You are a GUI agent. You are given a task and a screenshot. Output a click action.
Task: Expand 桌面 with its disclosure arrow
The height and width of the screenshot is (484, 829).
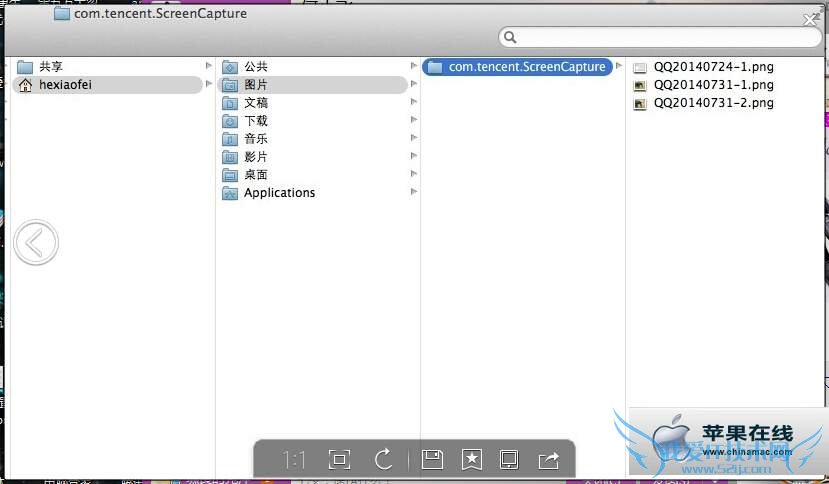pos(414,173)
